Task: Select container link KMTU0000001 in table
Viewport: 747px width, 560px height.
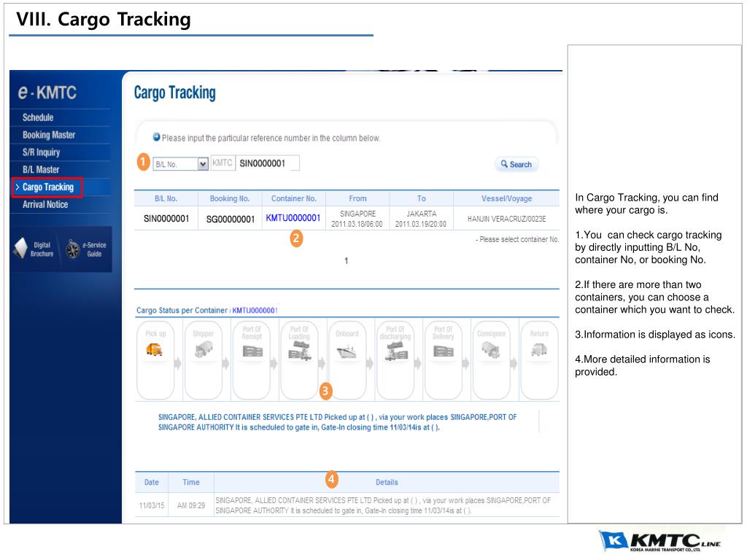Action: (x=293, y=218)
